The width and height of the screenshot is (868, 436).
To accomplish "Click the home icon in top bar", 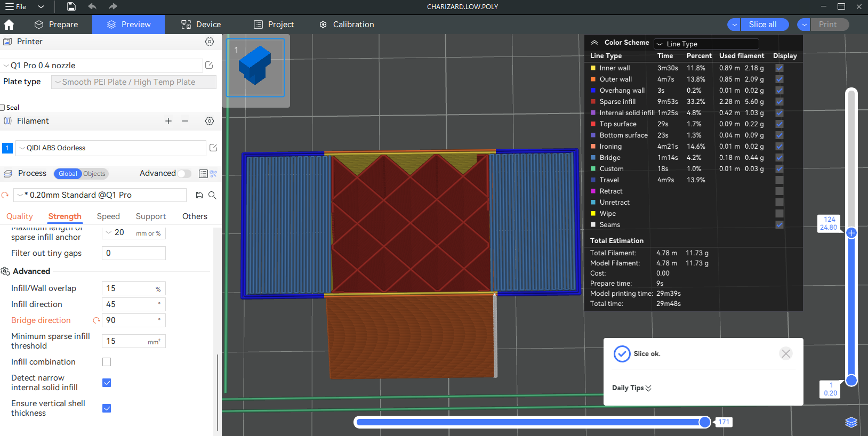I will 9,25.
